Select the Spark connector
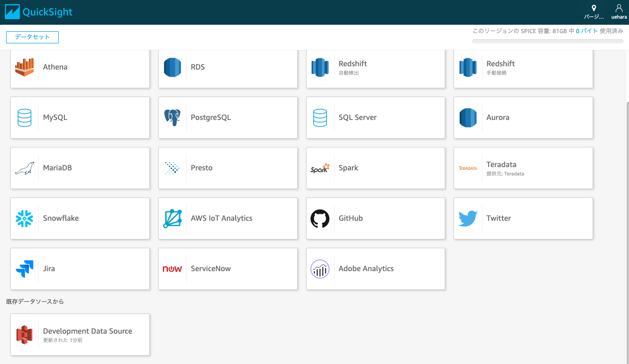 click(x=375, y=168)
